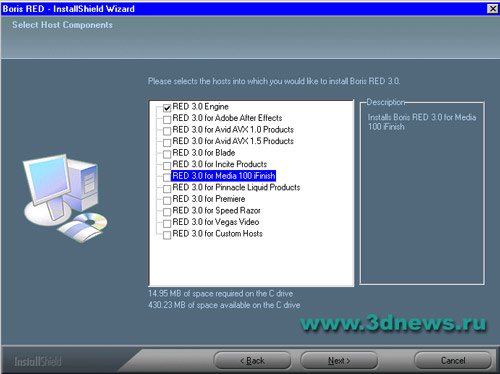Select the RED 3.0 for Premiere label
Screen dimensions: 500x374
tap(209, 199)
